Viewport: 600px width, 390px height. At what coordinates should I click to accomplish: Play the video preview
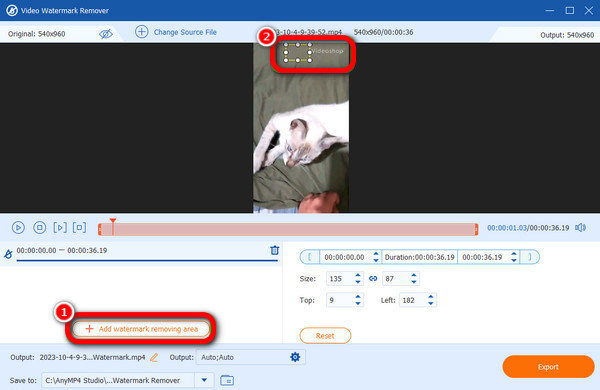pos(18,227)
